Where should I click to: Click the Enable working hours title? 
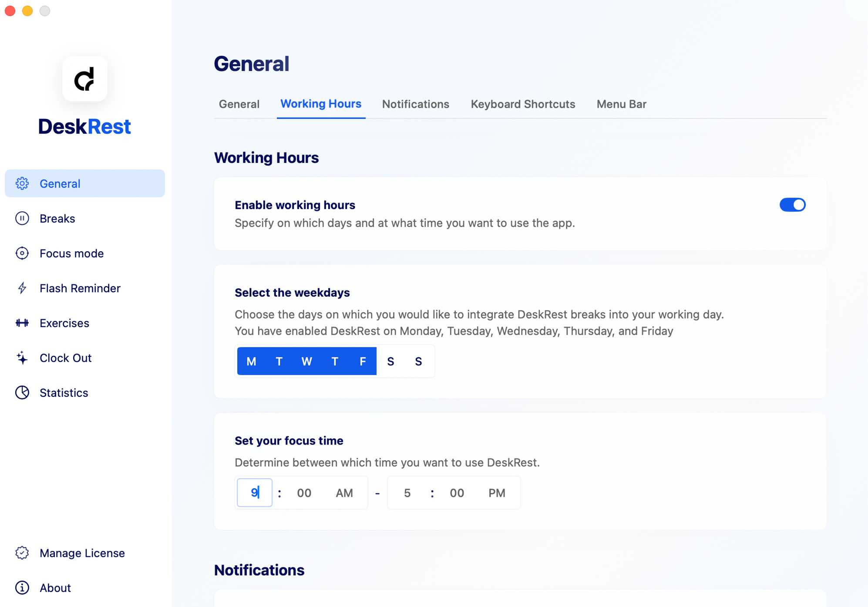295,205
